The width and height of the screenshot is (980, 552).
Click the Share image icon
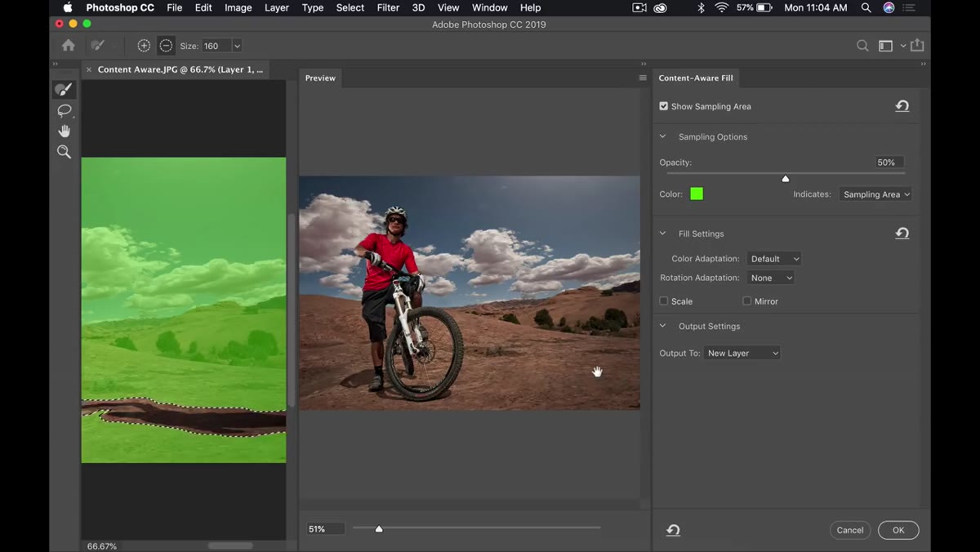[x=917, y=46]
